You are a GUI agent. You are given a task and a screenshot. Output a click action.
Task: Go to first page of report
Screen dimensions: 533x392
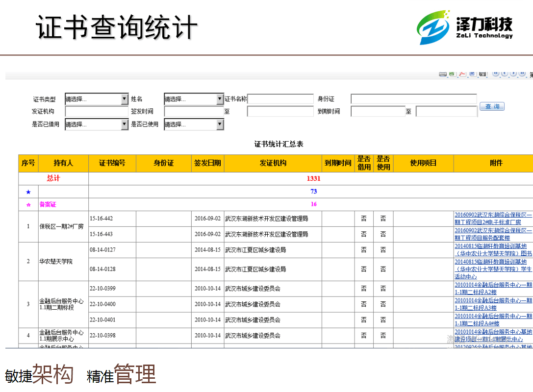coord(496,73)
